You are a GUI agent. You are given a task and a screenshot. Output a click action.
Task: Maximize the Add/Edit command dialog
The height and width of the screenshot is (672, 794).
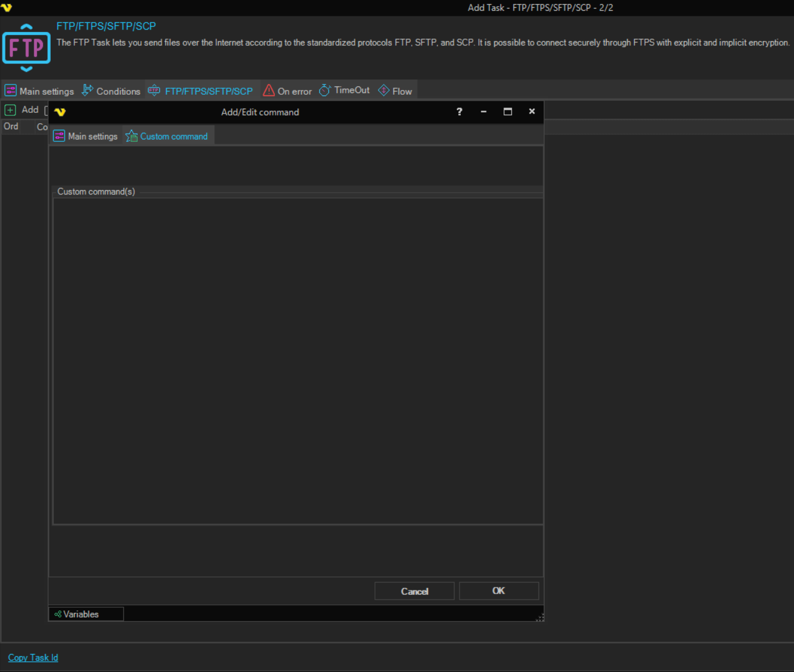[508, 112]
